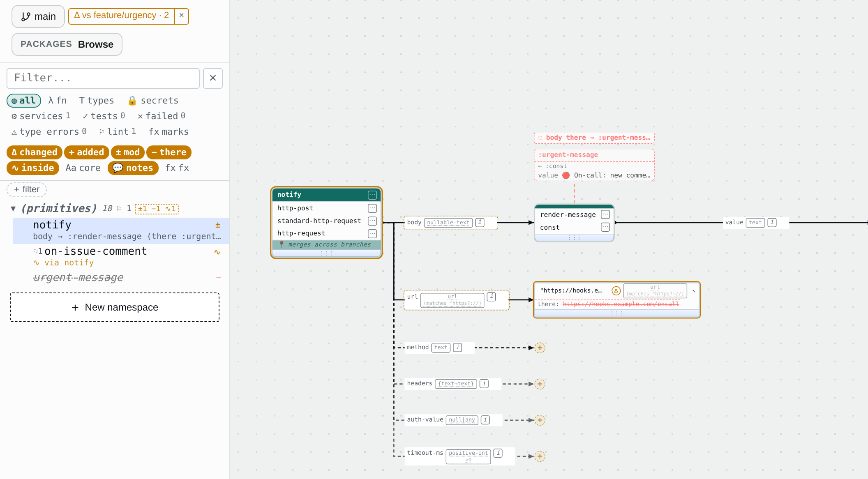Image resolution: width=868 pixels, height=479 pixels.
Task: Select the removed urgent-message entry
Action: (x=121, y=278)
